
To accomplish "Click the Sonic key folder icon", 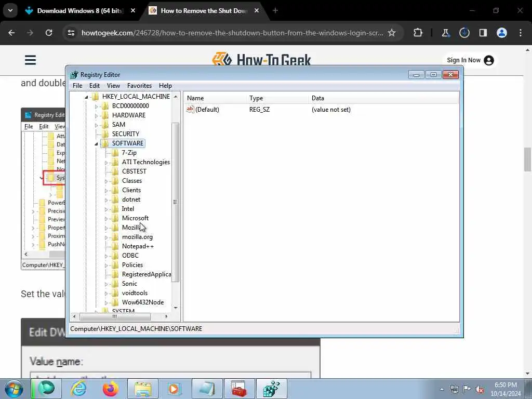I will tap(115, 284).
